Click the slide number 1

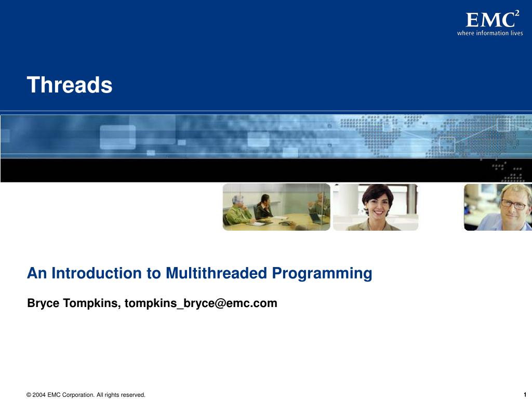pyautogui.click(x=525, y=395)
